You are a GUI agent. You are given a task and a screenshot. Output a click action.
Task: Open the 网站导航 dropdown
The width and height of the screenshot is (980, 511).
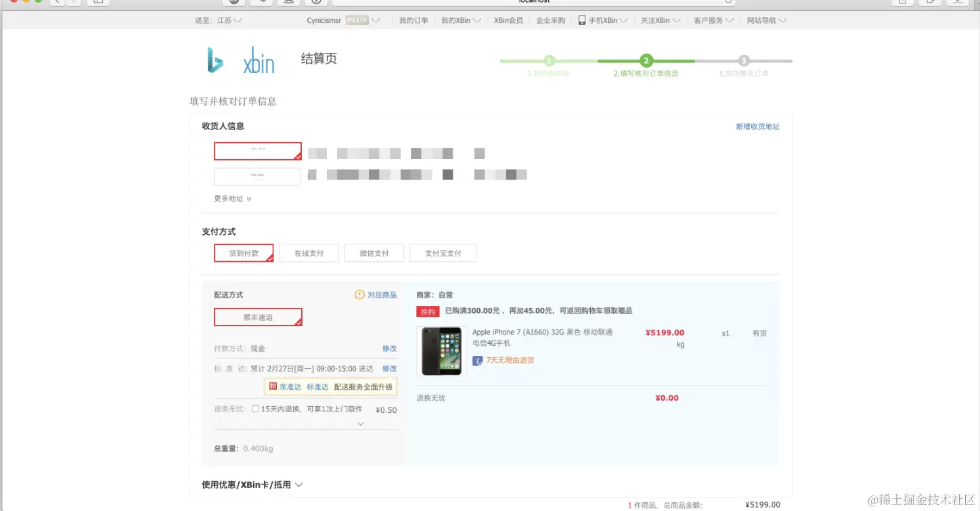(767, 20)
